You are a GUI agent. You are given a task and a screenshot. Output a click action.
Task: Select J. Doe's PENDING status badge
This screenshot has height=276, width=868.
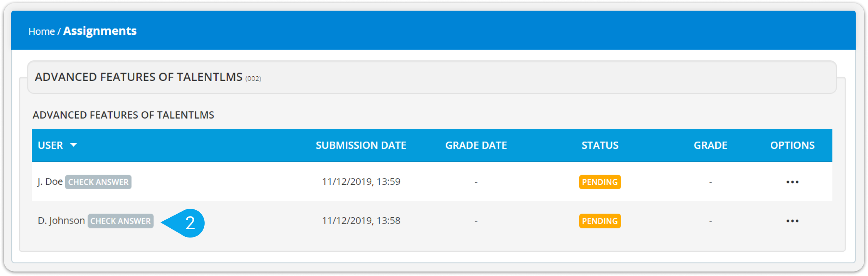tap(600, 182)
